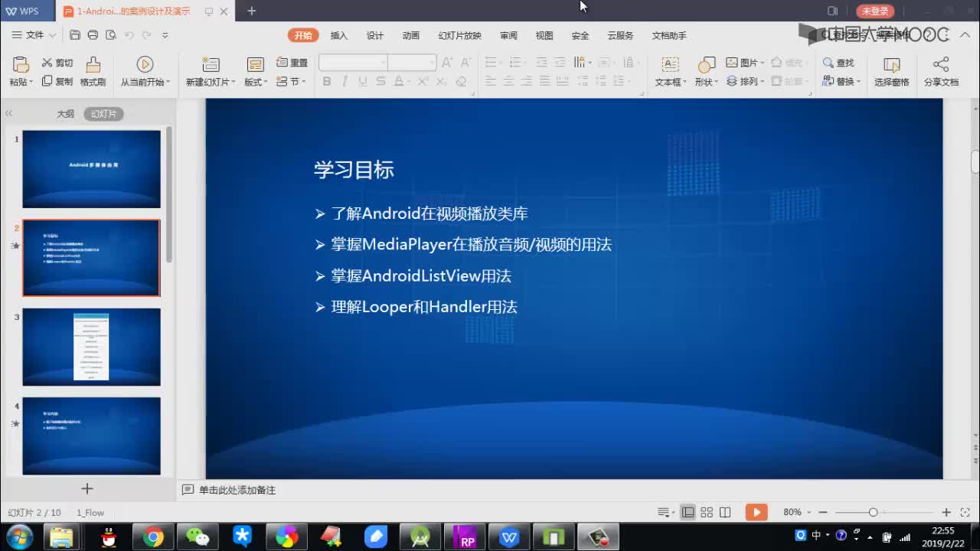Open the File (文件) menu dropdown
This screenshot has width=980, height=551.
[34, 35]
